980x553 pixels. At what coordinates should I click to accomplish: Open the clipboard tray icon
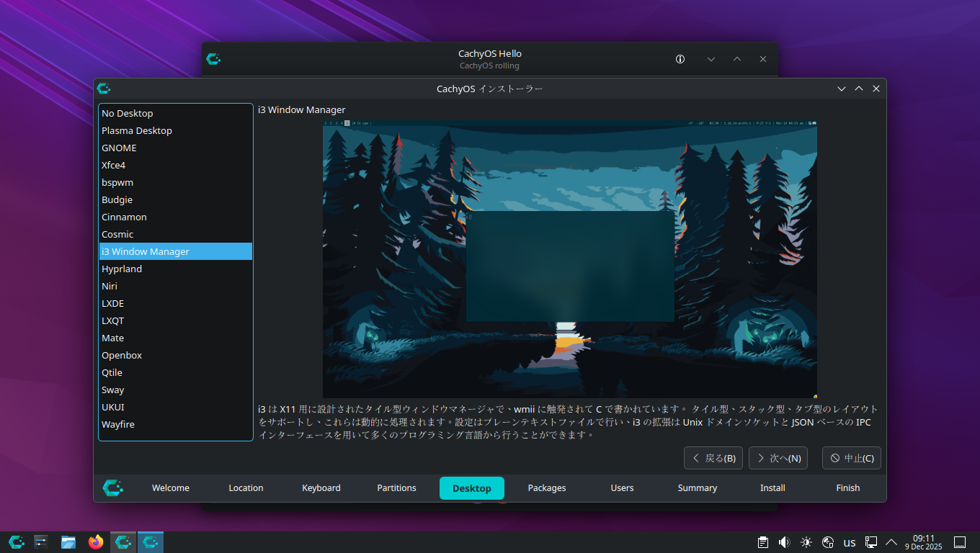click(x=762, y=542)
